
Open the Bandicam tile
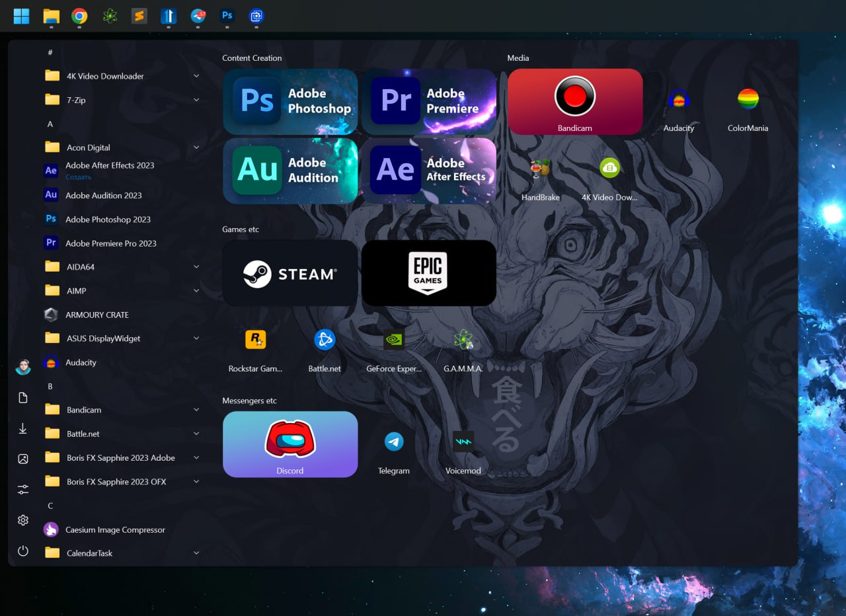coord(575,101)
